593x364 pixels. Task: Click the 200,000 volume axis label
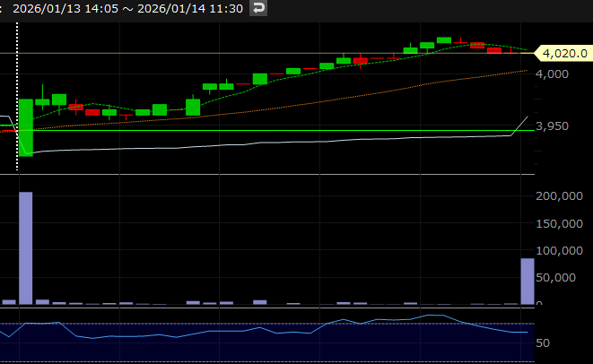point(560,196)
